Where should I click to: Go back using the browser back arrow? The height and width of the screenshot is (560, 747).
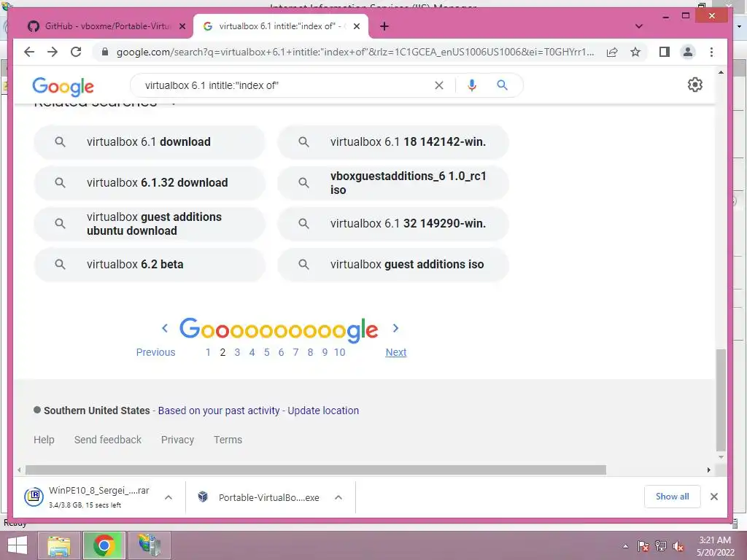point(29,52)
